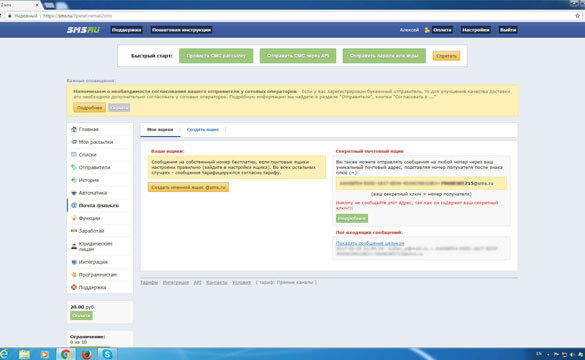Click the secret mailbox address field
585x360 pixels.
[x=421, y=183]
